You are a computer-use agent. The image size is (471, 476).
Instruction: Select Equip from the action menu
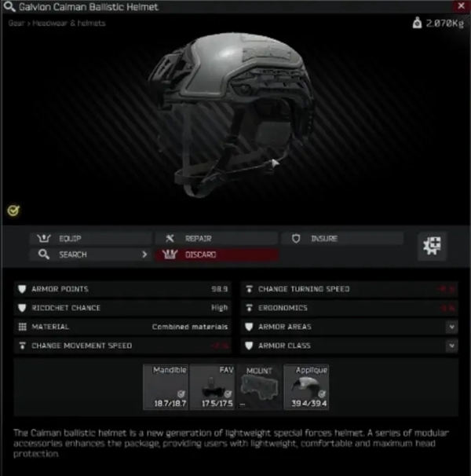pyautogui.click(x=91, y=238)
